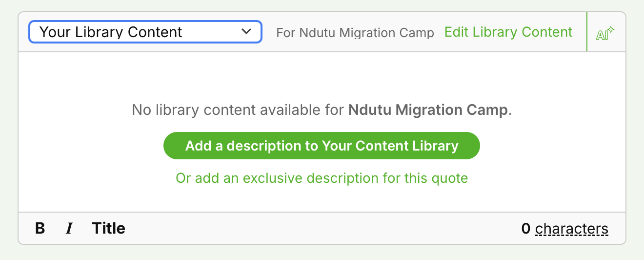Select the bold Ndutu Migration Camp name

(x=428, y=110)
